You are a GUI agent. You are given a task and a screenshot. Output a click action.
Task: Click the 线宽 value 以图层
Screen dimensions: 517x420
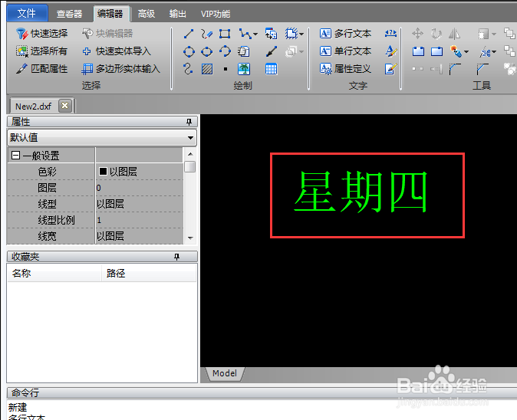(139, 236)
